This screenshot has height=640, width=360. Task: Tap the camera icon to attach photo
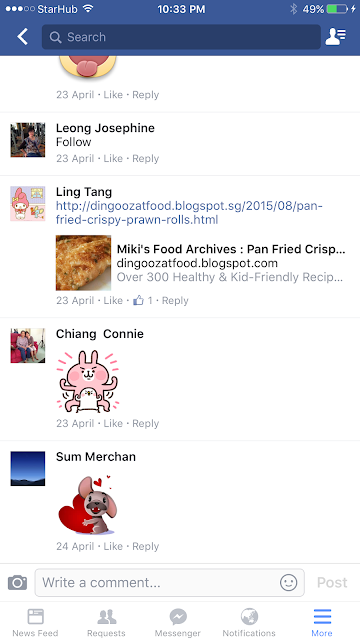[x=18, y=582]
